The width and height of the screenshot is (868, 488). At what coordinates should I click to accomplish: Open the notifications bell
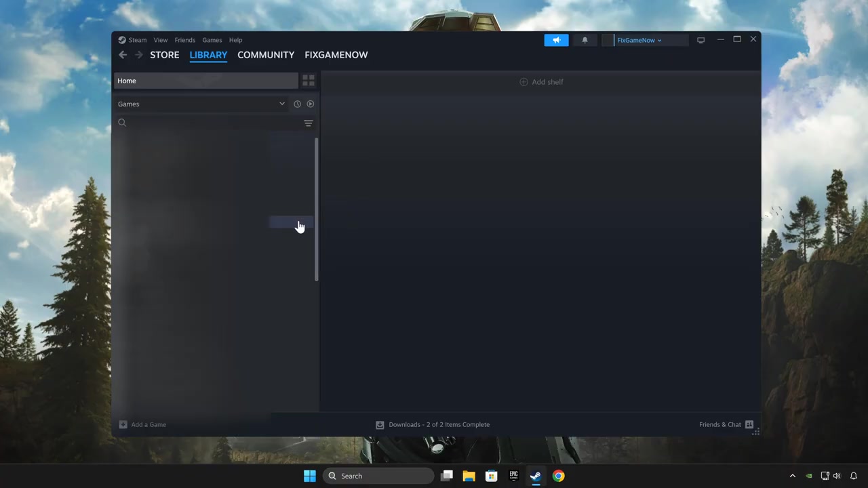click(x=585, y=40)
